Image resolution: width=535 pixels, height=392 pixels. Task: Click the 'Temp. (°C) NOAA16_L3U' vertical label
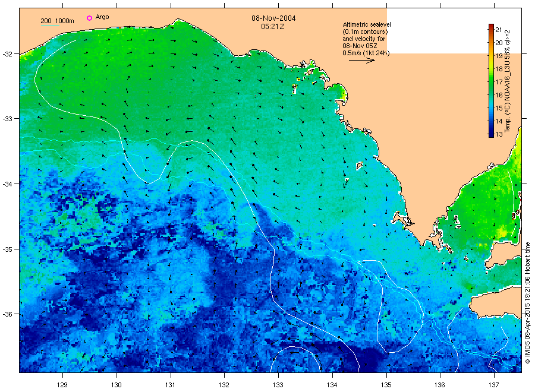click(x=508, y=96)
